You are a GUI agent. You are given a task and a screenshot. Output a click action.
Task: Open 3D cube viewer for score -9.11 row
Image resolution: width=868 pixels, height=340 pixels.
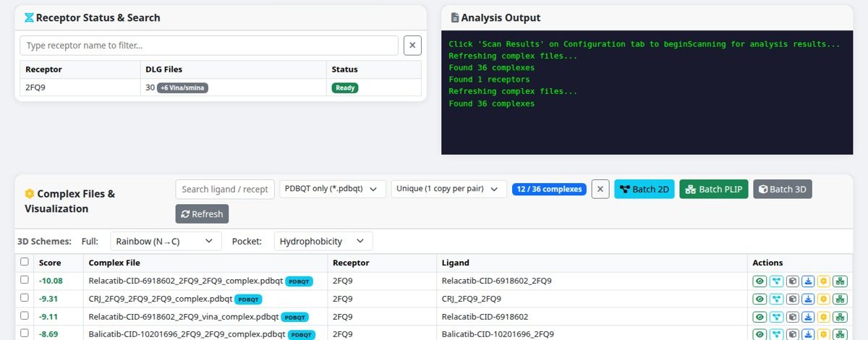(792, 317)
